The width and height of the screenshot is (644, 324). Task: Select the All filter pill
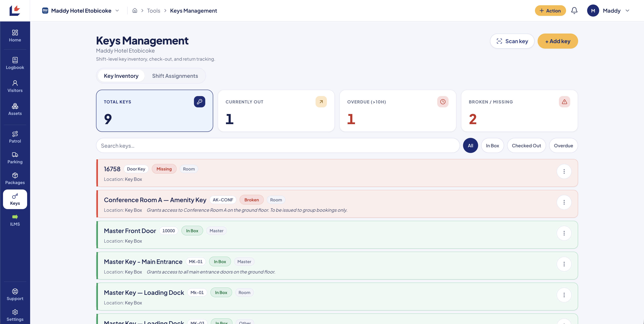tap(470, 145)
